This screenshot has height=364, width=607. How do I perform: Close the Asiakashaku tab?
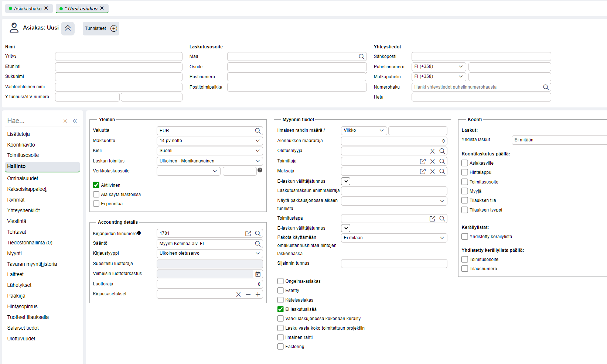(x=46, y=8)
